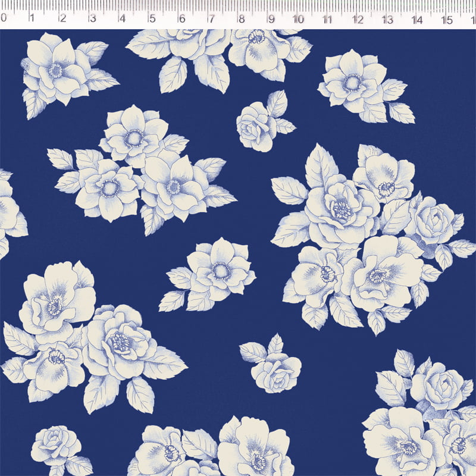The height and width of the screenshot is (476, 476).
Task: Click the ruler mark labeled 8
Action: (242, 19)
